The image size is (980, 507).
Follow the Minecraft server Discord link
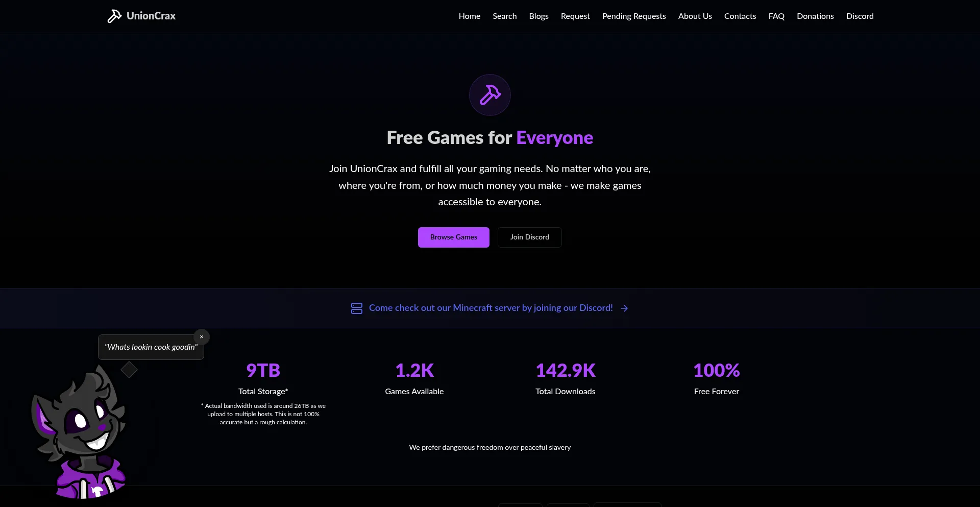point(491,308)
